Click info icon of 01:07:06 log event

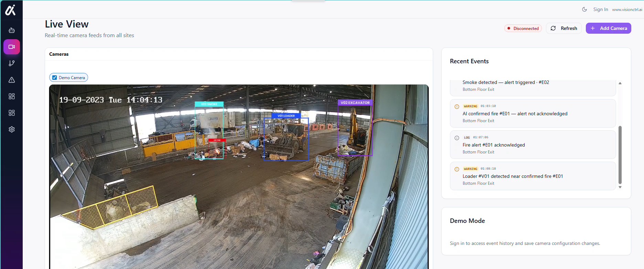457,138
